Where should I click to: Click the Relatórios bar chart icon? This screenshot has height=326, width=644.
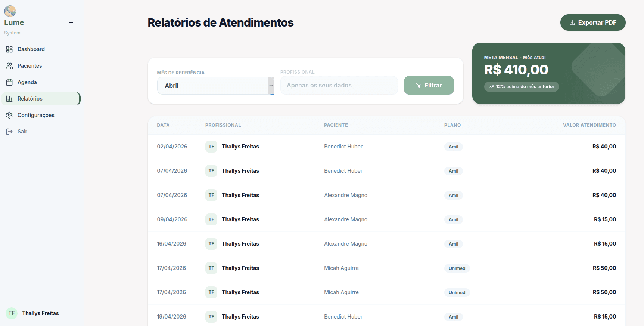tap(9, 99)
